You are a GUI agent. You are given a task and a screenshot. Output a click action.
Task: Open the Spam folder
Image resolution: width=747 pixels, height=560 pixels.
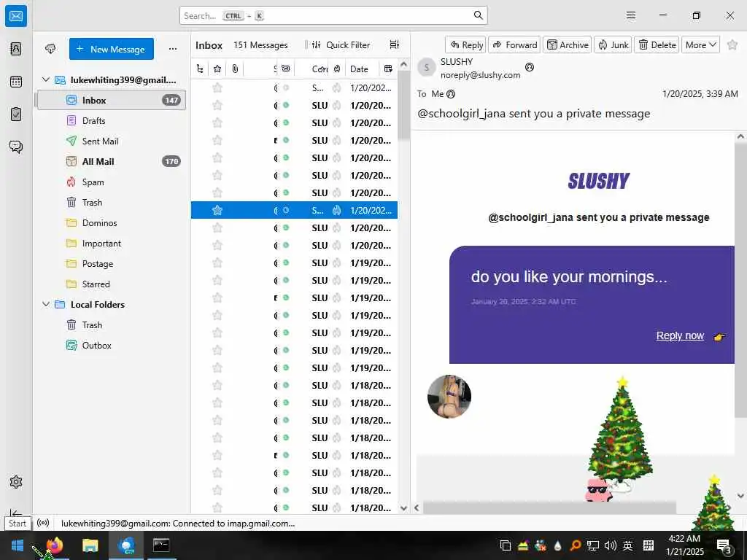(x=112, y=182)
